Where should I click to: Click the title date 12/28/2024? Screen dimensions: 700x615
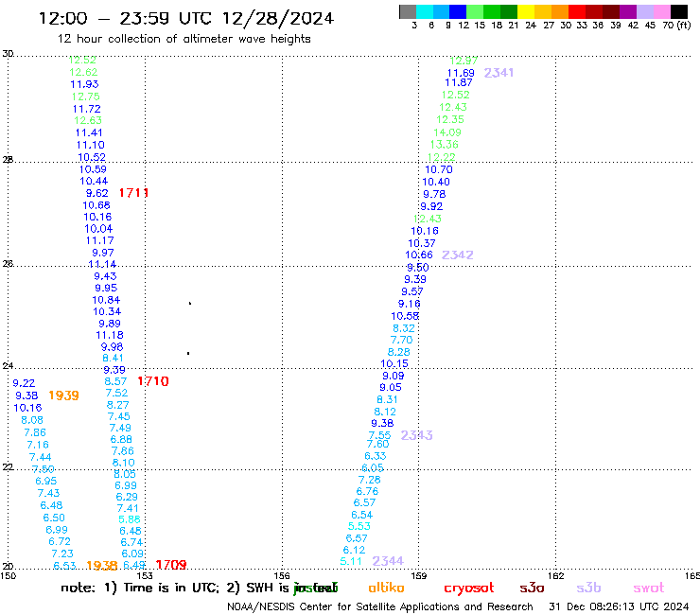pyautogui.click(x=278, y=18)
